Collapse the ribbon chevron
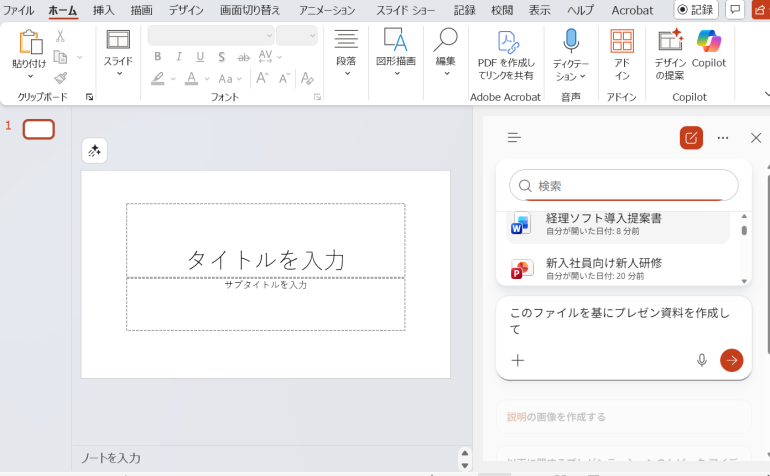The image size is (770, 476). pyautogui.click(x=767, y=93)
